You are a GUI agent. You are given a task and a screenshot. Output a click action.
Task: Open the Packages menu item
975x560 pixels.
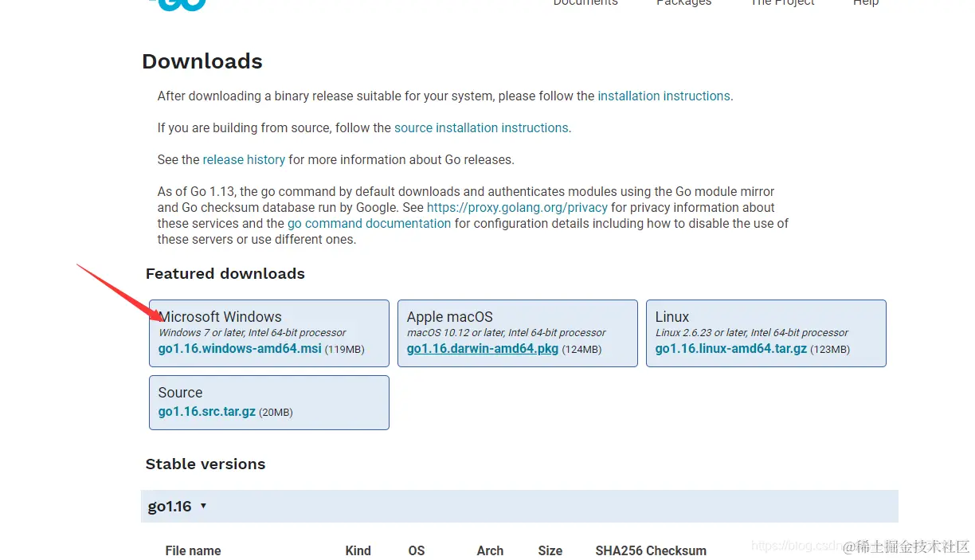click(683, 3)
